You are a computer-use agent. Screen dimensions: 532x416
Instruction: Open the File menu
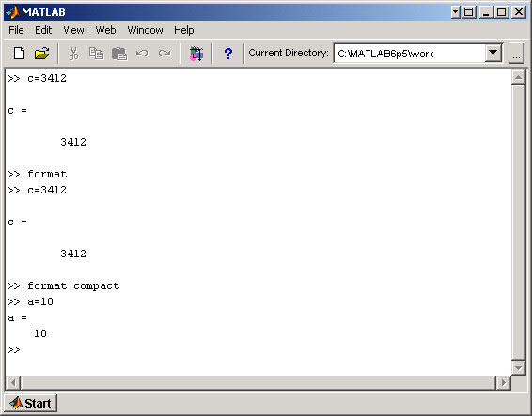coord(16,30)
